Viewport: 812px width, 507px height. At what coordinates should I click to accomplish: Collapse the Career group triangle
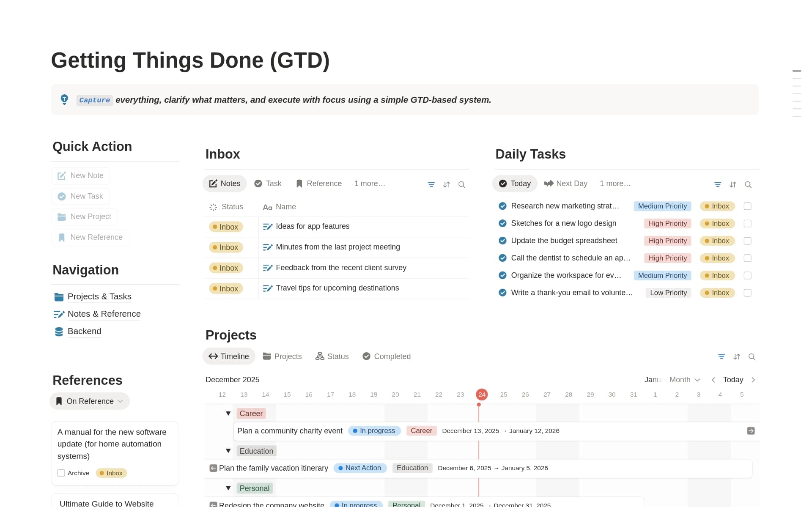(x=228, y=414)
